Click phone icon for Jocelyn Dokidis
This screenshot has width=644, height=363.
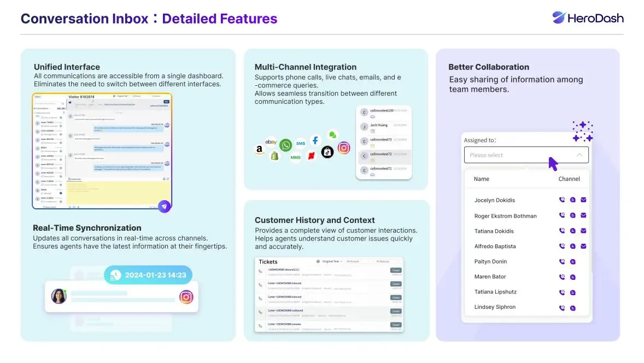tap(562, 200)
